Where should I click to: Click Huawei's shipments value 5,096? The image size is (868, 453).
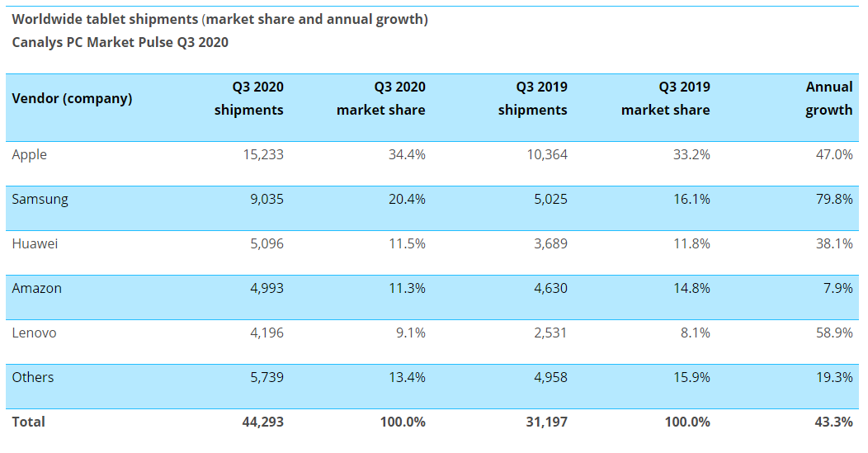pyautogui.click(x=267, y=243)
